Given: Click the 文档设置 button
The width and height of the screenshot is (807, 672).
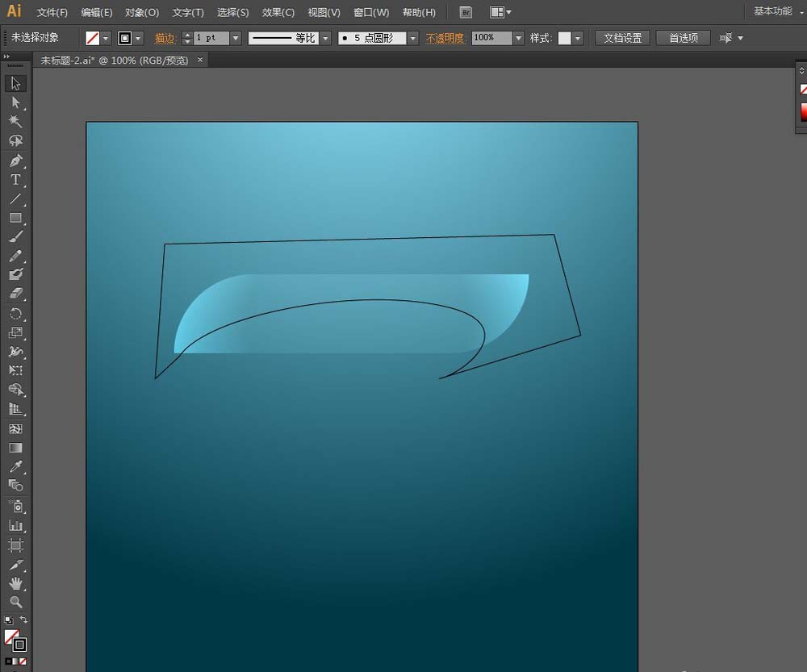Looking at the screenshot, I should coord(623,38).
